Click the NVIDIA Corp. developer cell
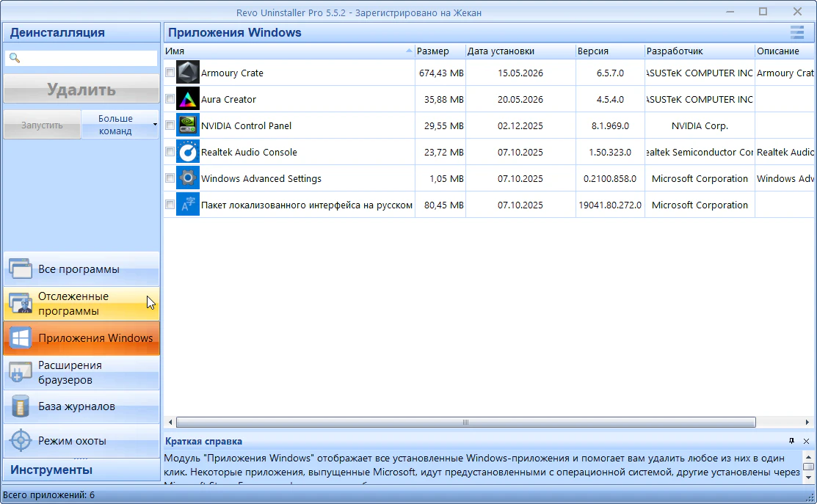817x504 pixels. click(x=700, y=126)
